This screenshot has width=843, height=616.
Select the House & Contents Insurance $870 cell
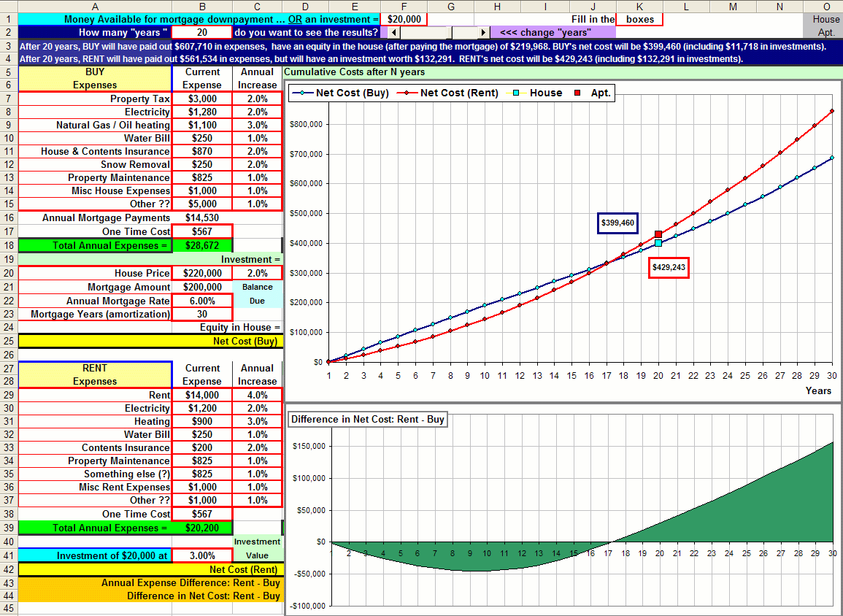pyautogui.click(x=202, y=152)
